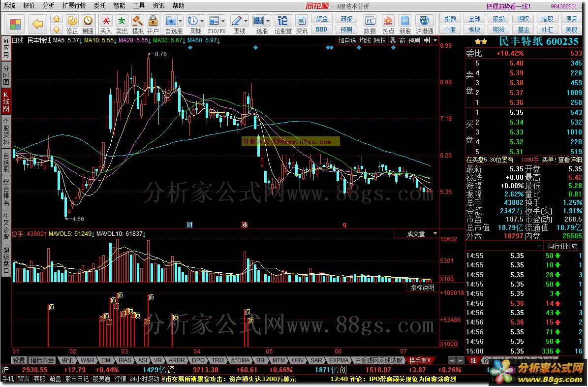Click the 涨 marker on the chart

(x=245, y=225)
